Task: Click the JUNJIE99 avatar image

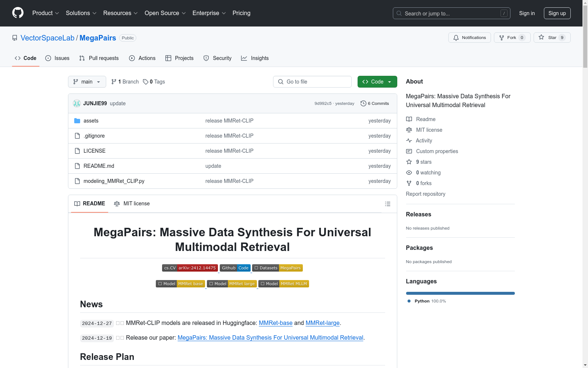Action: pos(77,103)
